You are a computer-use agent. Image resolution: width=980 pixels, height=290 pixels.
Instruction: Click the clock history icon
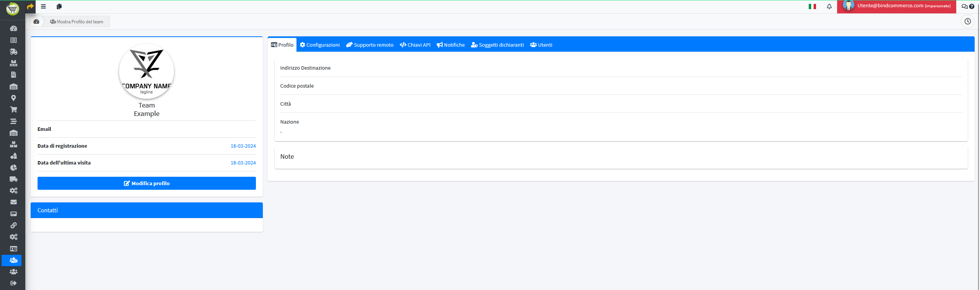tap(967, 21)
